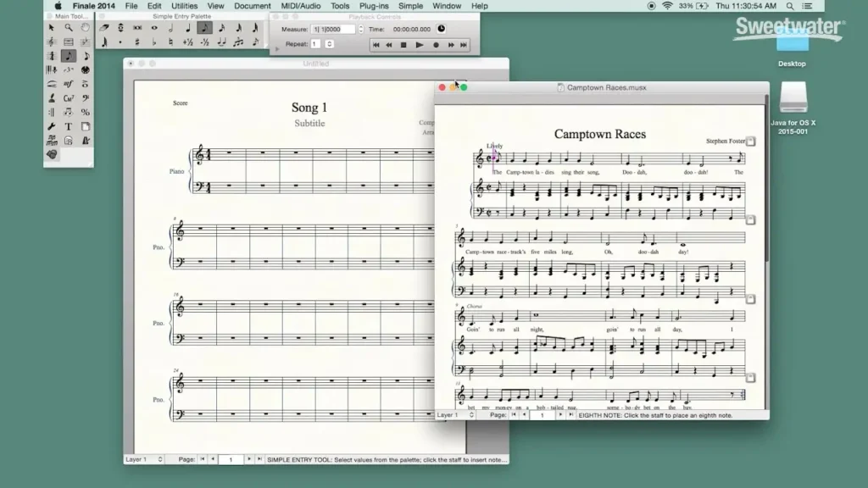Screen dimensions: 868x488
Task: Select the Time Signature tool
Action: pyautogui.click(x=52, y=56)
